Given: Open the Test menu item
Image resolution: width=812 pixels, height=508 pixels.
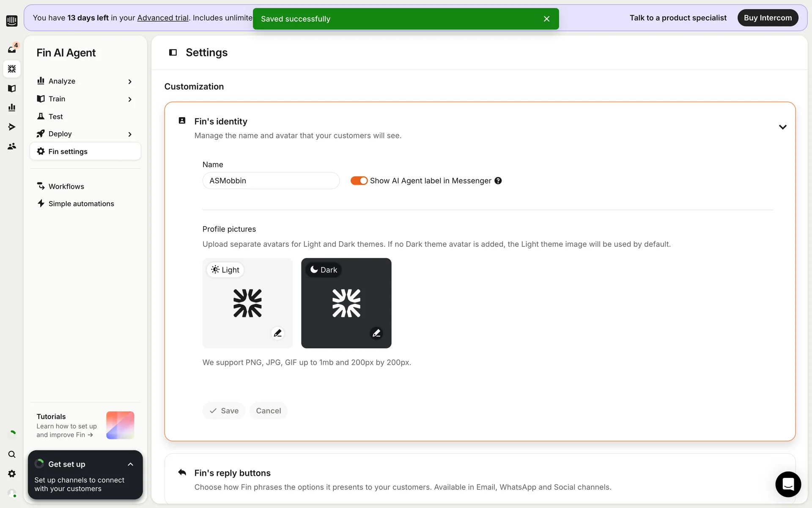Looking at the screenshot, I should pyautogui.click(x=55, y=116).
